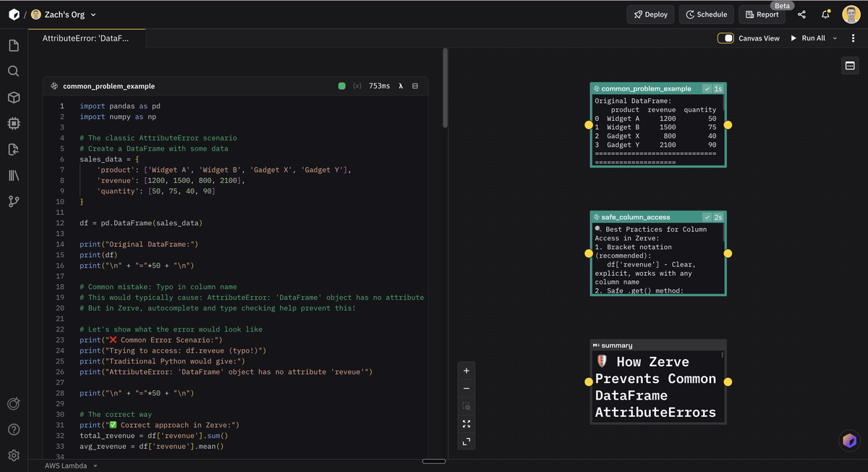Expand the Run All options chevron

tap(835, 38)
